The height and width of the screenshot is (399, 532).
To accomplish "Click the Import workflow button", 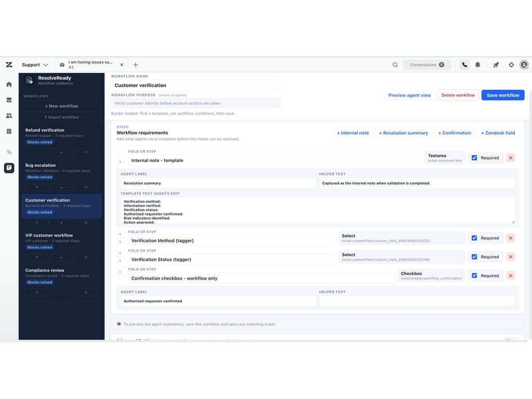I will pyautogui.click(x=61, y=117).
